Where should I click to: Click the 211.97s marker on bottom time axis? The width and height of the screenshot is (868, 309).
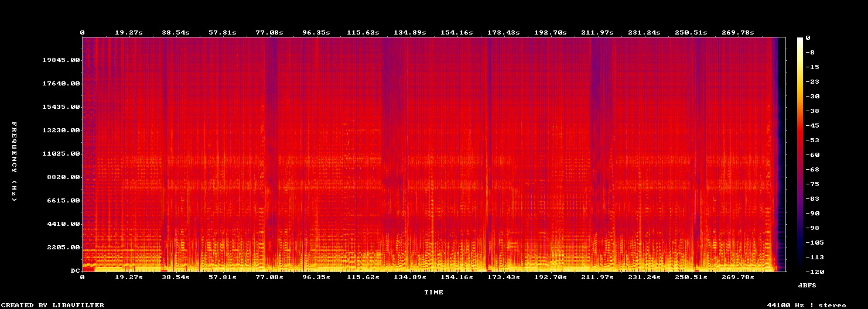[597, 277]
